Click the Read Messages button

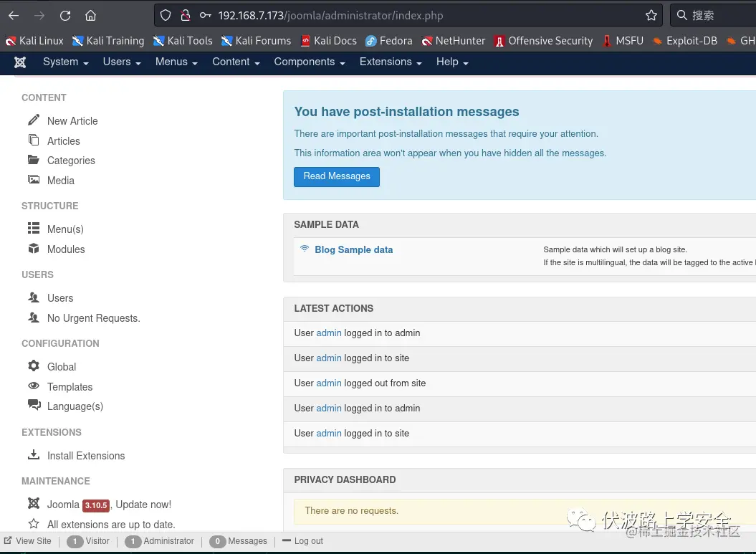[337, 176]
